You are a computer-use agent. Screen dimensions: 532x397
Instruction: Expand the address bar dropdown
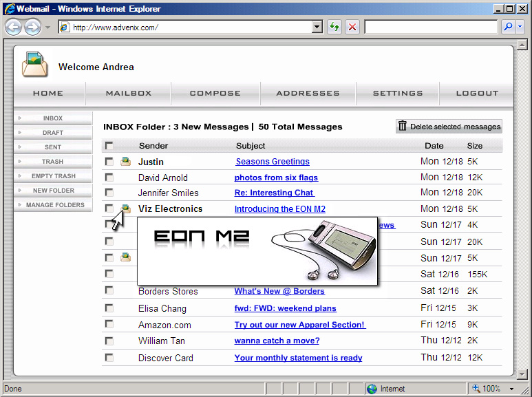(317, 27)
